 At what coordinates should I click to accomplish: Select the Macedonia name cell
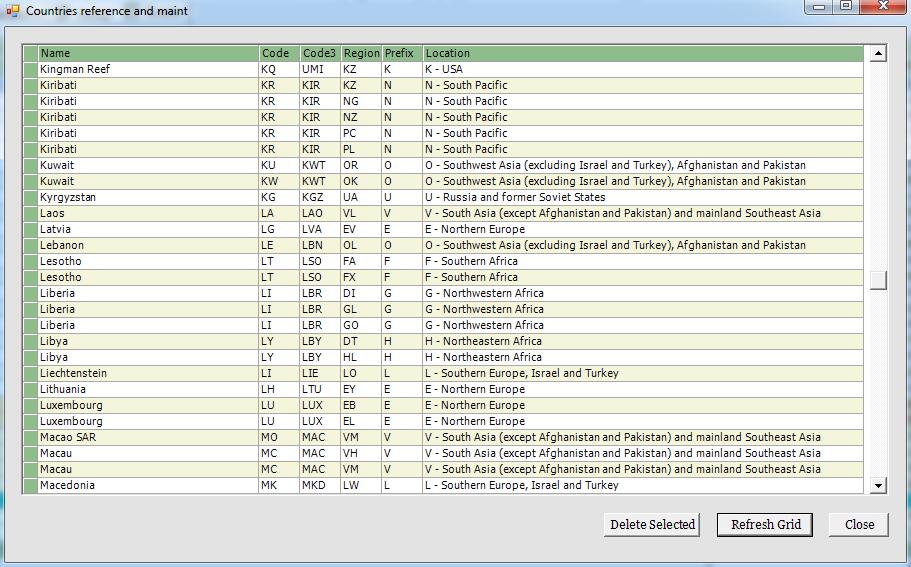148,485
